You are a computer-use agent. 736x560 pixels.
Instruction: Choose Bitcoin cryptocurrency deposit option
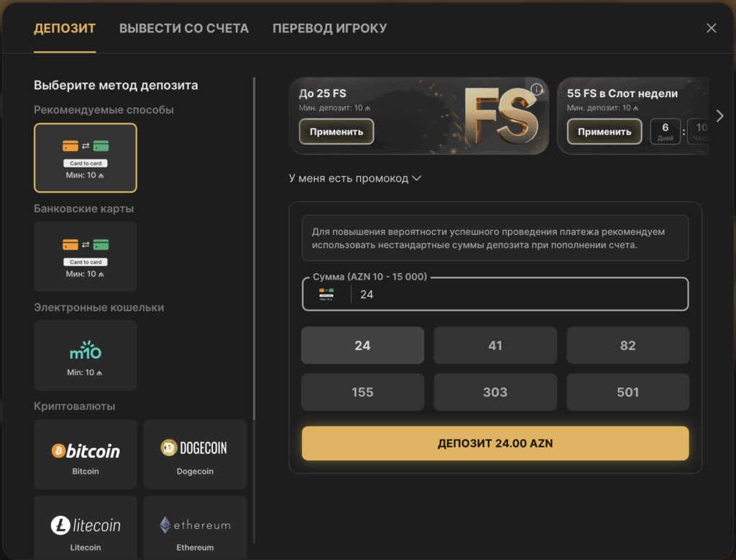coord(86,454)
